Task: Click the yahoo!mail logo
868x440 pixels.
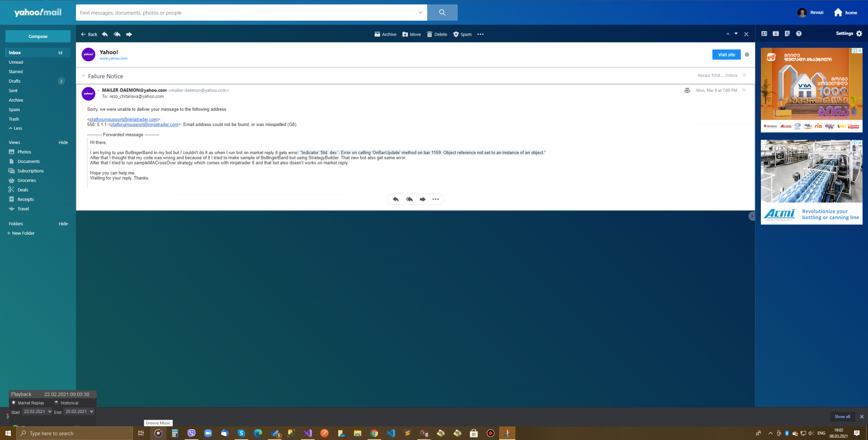Action: 38,12
